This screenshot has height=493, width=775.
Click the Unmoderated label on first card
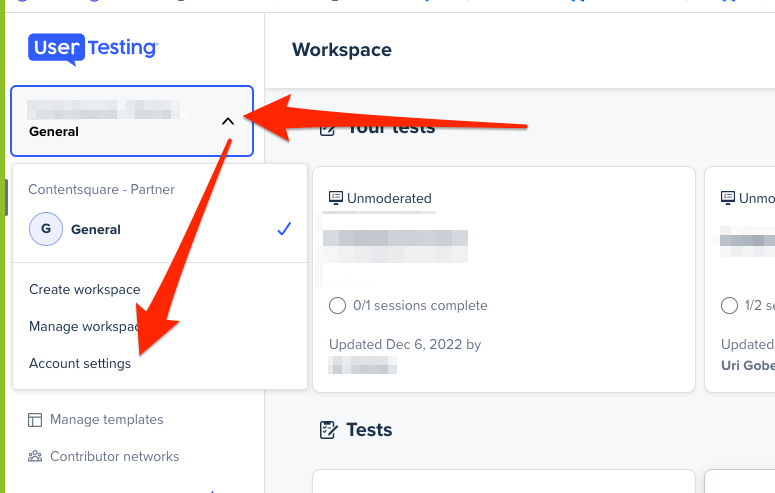(x=389, y=198)
